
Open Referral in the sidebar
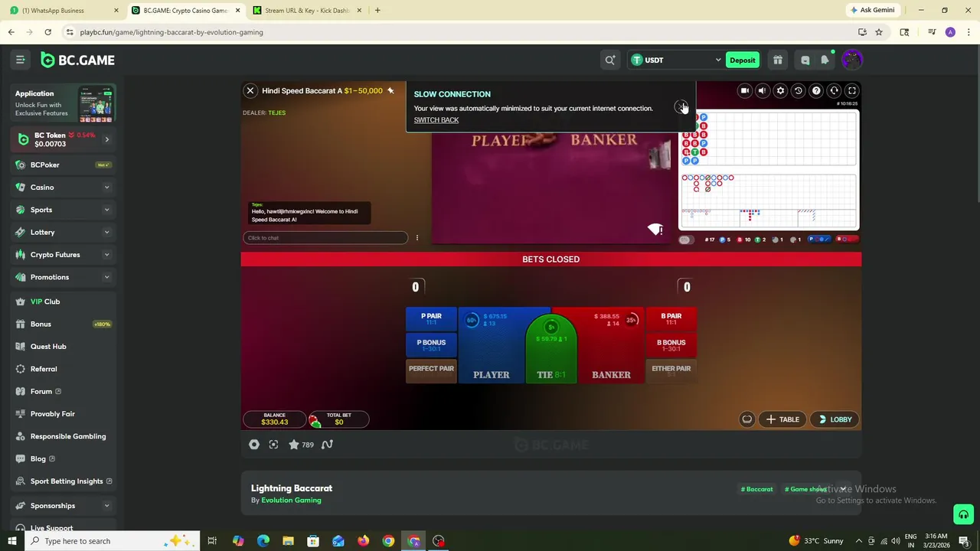click(x=64, y=369)
